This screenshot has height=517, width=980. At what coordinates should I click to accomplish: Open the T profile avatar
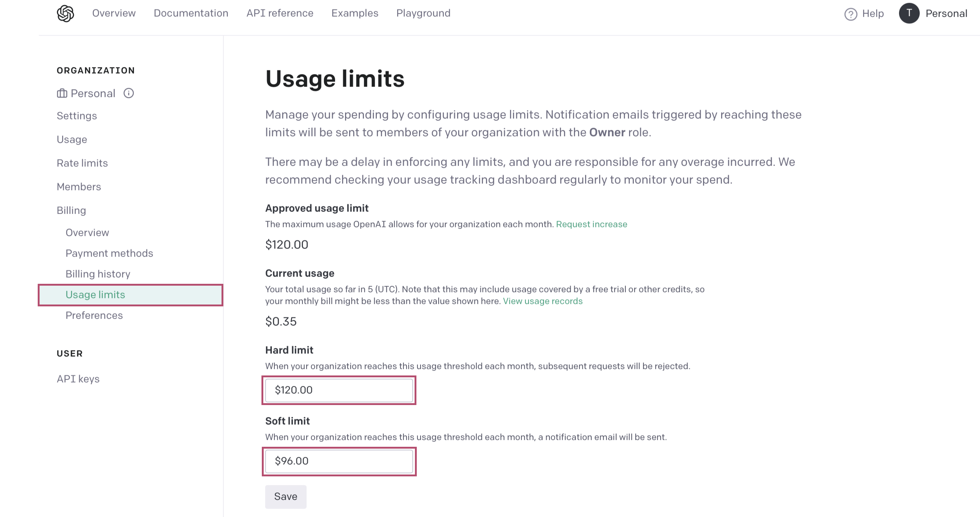click(x=909, y=13)
